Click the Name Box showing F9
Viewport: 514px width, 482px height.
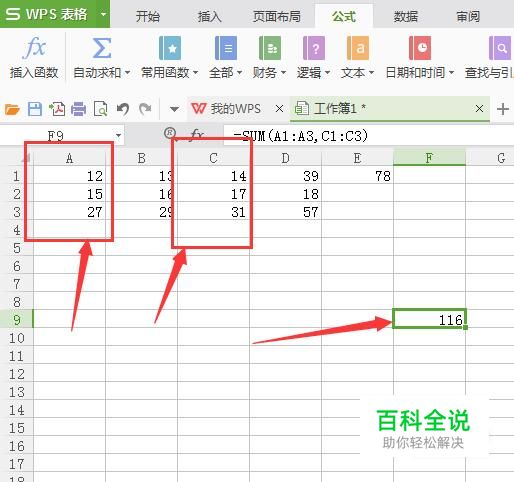pos(56,136)
